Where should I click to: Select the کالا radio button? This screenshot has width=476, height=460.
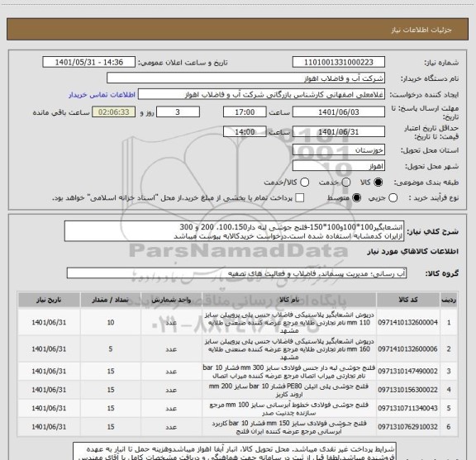[378, 183]
